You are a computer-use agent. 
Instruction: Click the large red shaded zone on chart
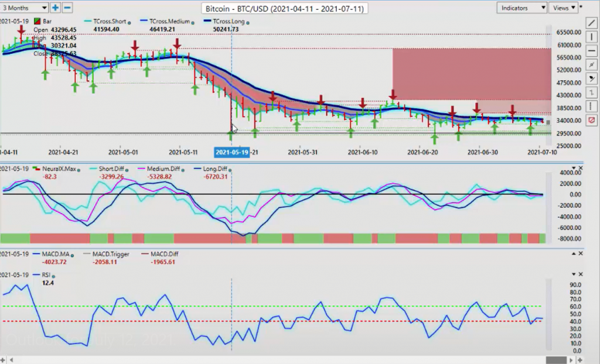coord(472,74)
